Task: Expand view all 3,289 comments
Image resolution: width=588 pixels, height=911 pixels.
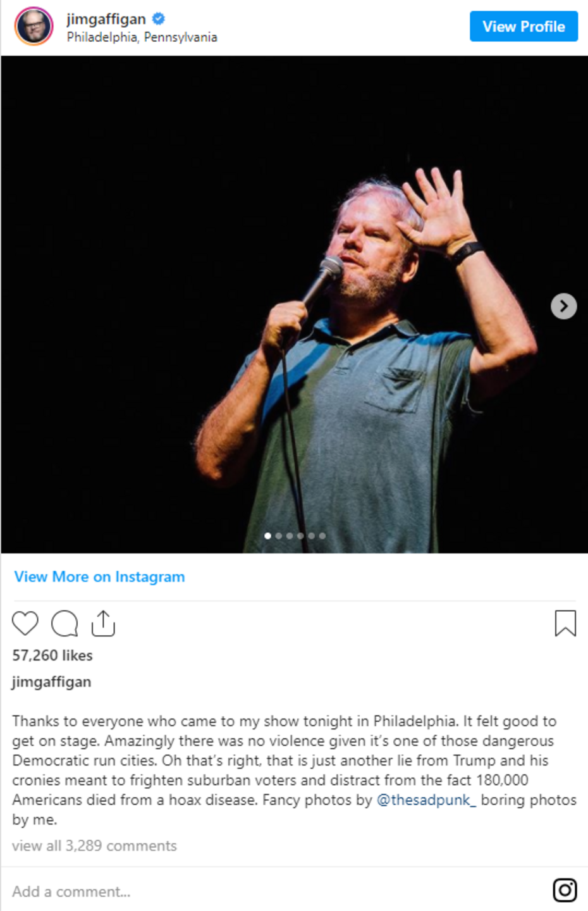Action: click(94, 846)
